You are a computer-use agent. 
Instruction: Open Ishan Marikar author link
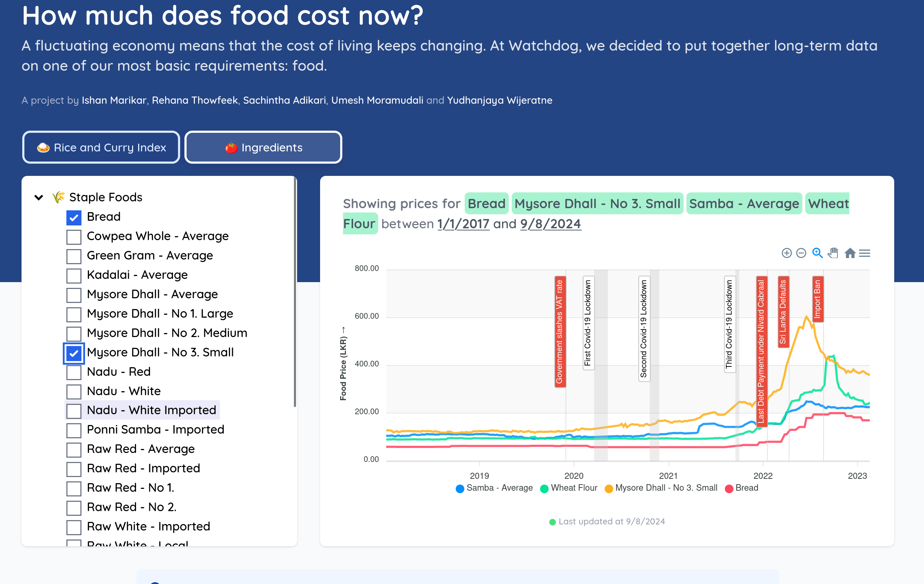114,100
